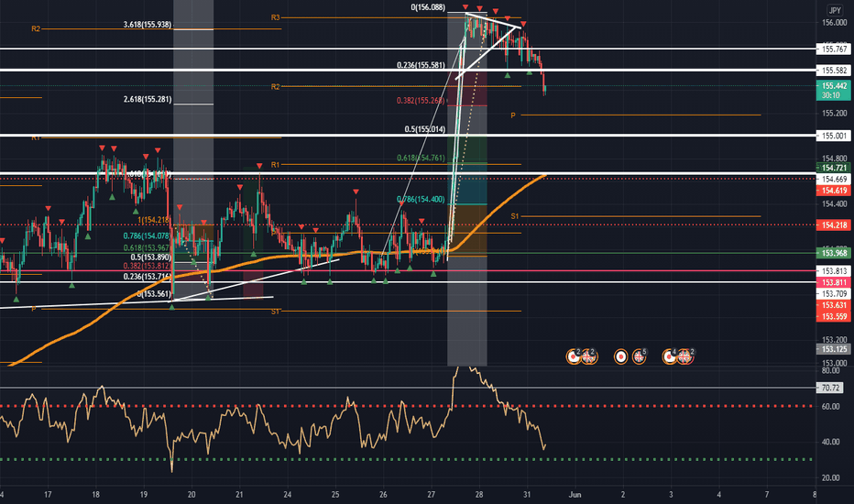Screen dimensions: 854x504
Task: Click the 153.709 price label
Action: coord(834,293)
